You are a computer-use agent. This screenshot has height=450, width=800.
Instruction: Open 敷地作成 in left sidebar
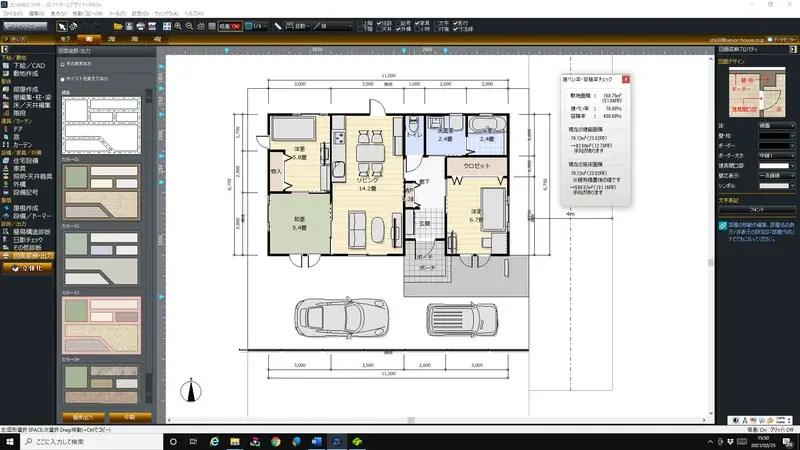point(26,73)
